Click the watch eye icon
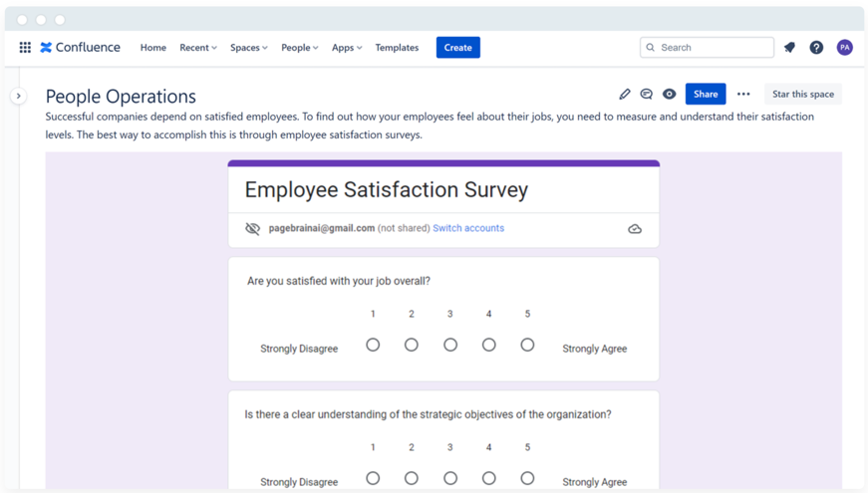The height and width of the screenshot is (493, 868). click(670, 94)
